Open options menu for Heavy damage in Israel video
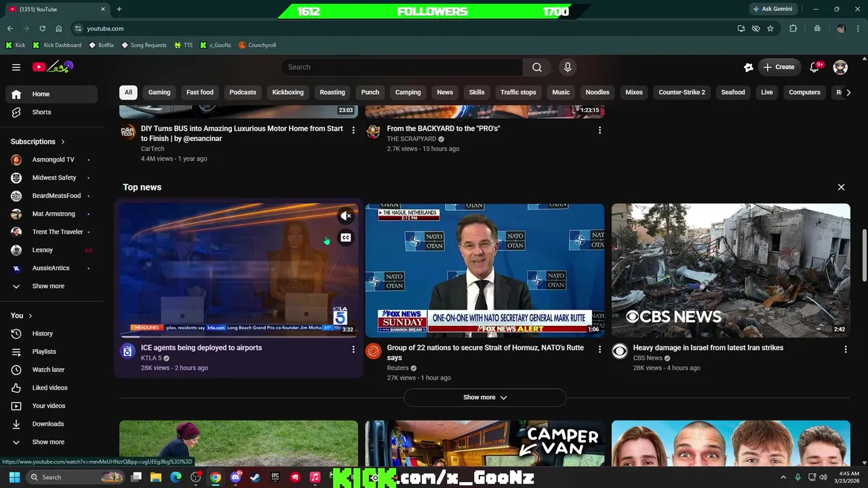This screenshot has width=868, height=488. 845,349
